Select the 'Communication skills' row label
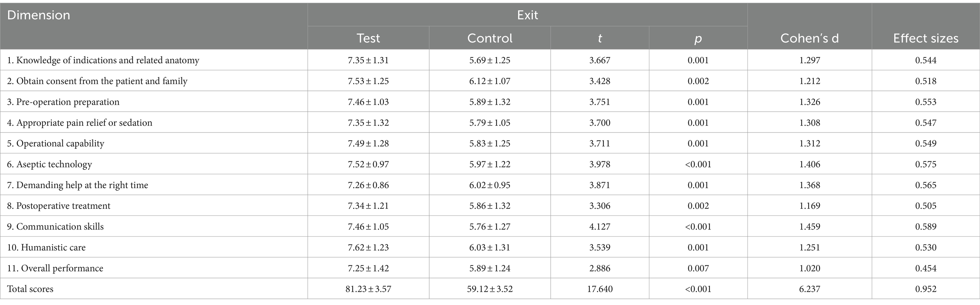980x305 pixels. pos(55,227)
